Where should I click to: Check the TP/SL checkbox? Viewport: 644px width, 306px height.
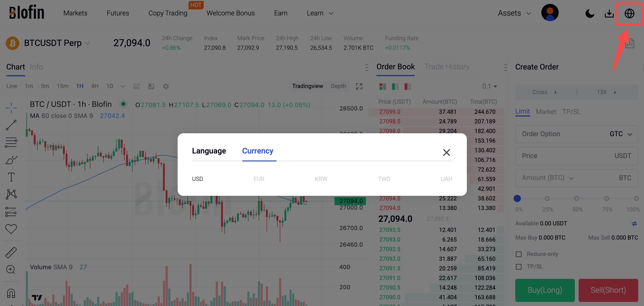519,267
